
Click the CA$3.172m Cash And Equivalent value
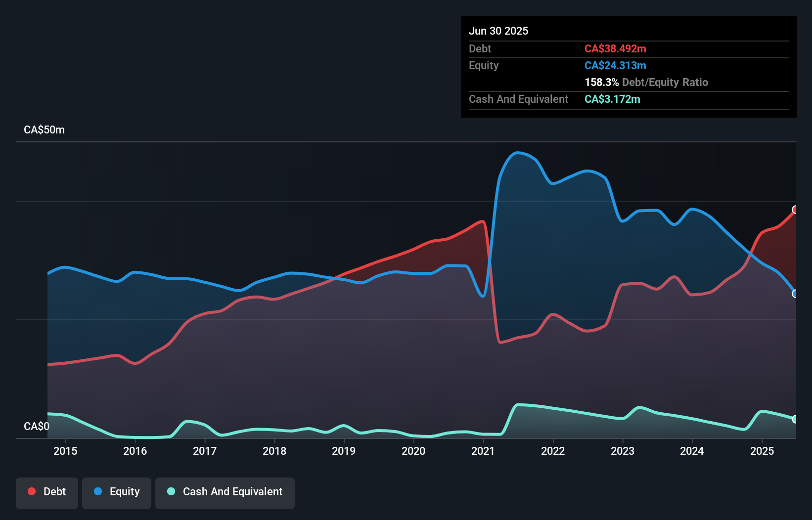[x=612, y=99]
